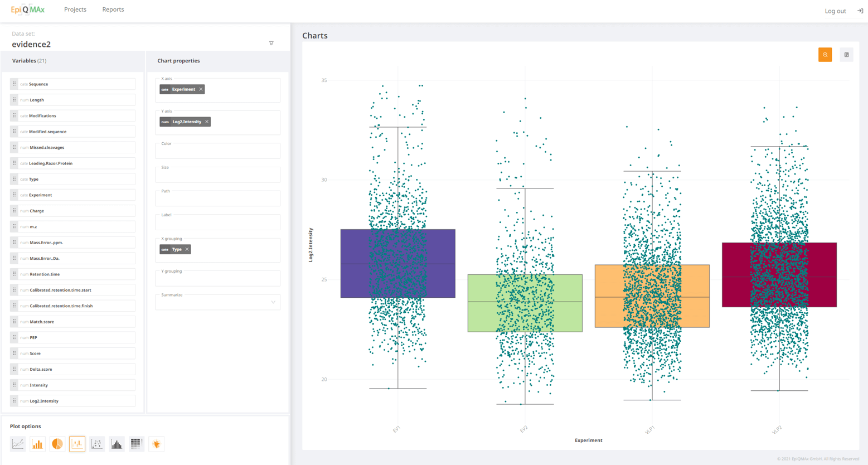Screen dimensions: 868x465
Task: Select the orange radial chart plot option
Action: coord(157,444)
